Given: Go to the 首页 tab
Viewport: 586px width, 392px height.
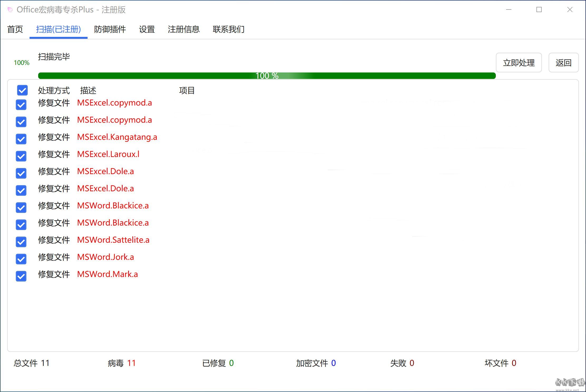Looking at the screenshot, I should [15, 29].
